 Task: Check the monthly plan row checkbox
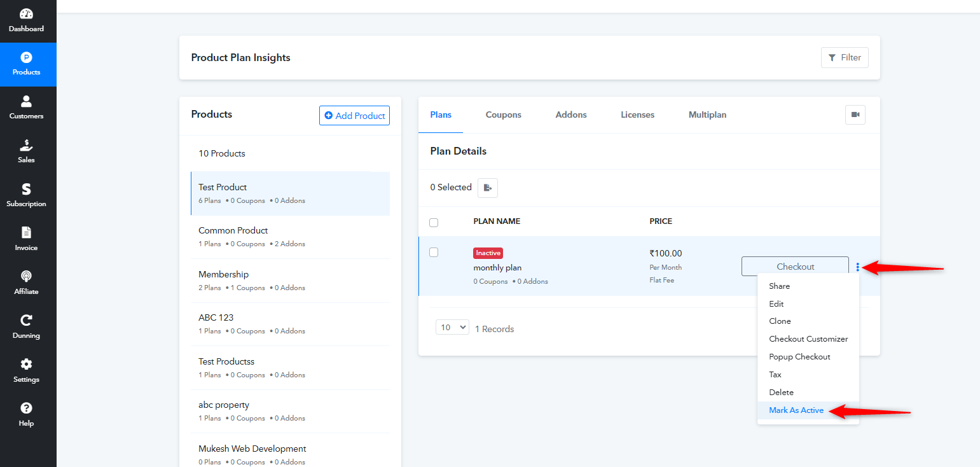(434, 252)
